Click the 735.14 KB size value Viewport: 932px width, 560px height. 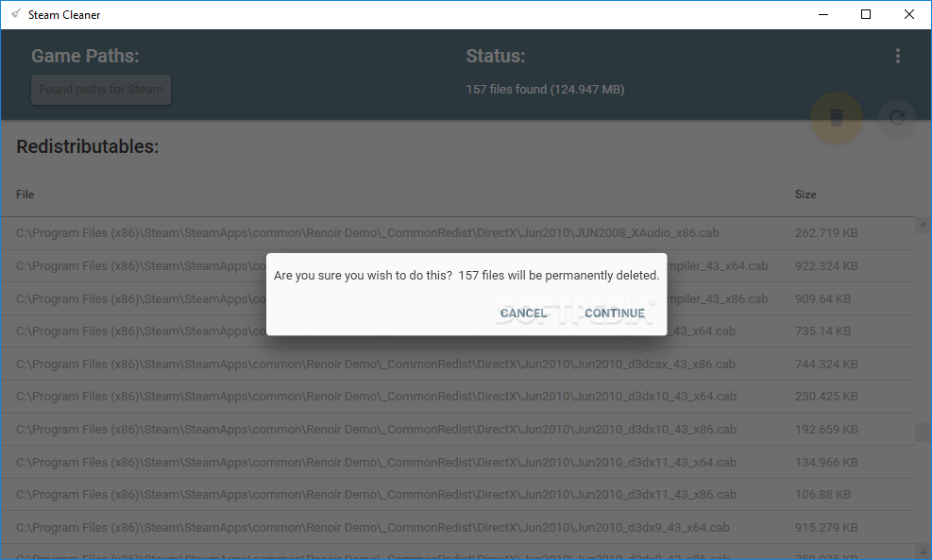[822, 331]
